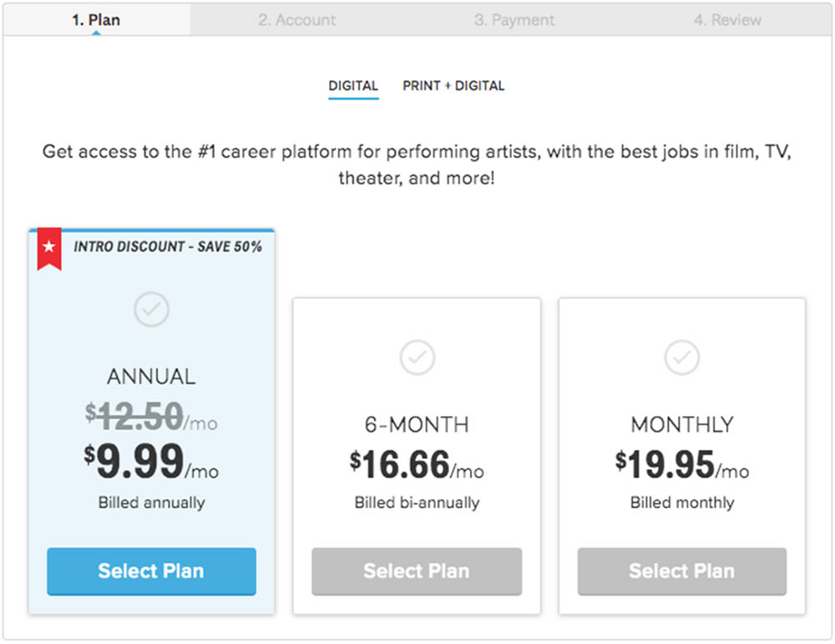
Task: Select the 6-Month plan checkmark circle
Action: 417,357
